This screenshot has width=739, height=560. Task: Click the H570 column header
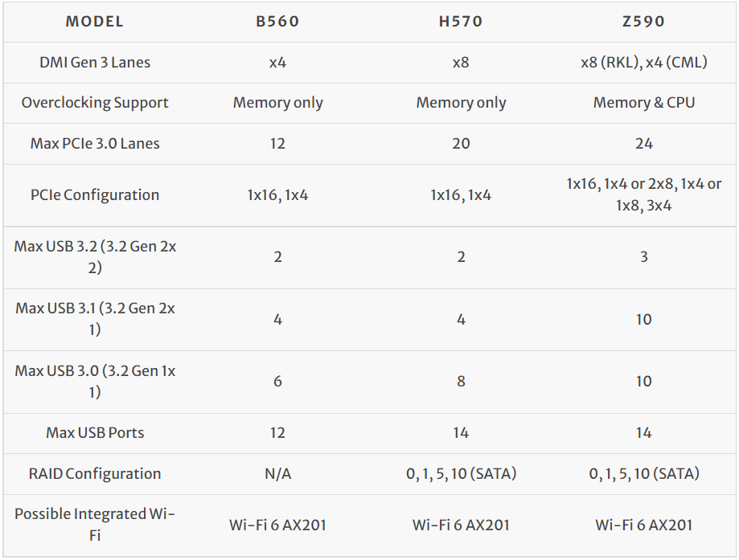coord(461,22)
